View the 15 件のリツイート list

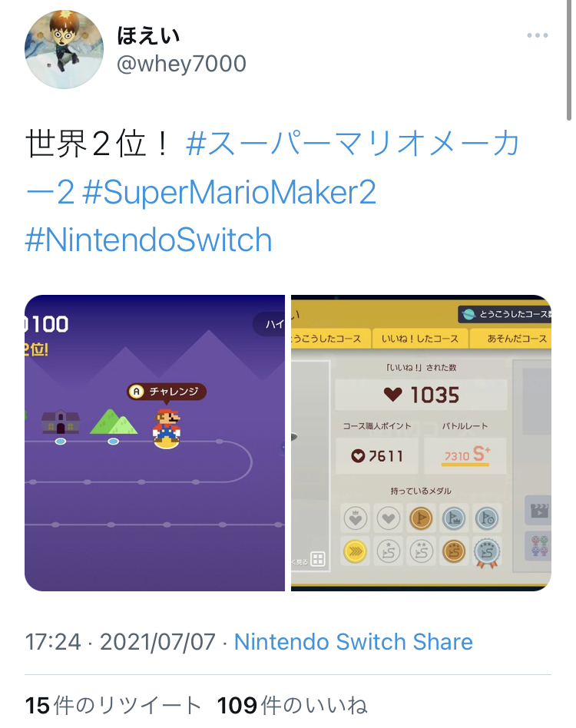pyautogui.click(x=113, y=705)
